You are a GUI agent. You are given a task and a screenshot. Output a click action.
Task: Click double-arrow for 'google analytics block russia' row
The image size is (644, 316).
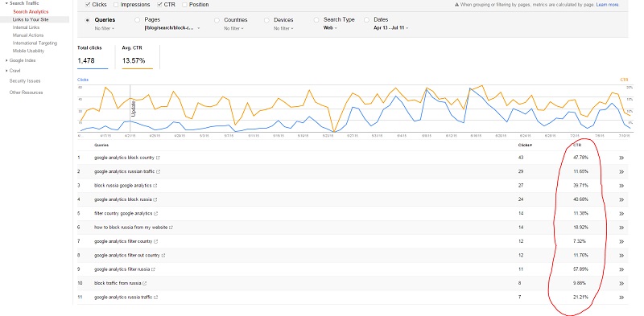pyautogui.click(x=621, y=199)
